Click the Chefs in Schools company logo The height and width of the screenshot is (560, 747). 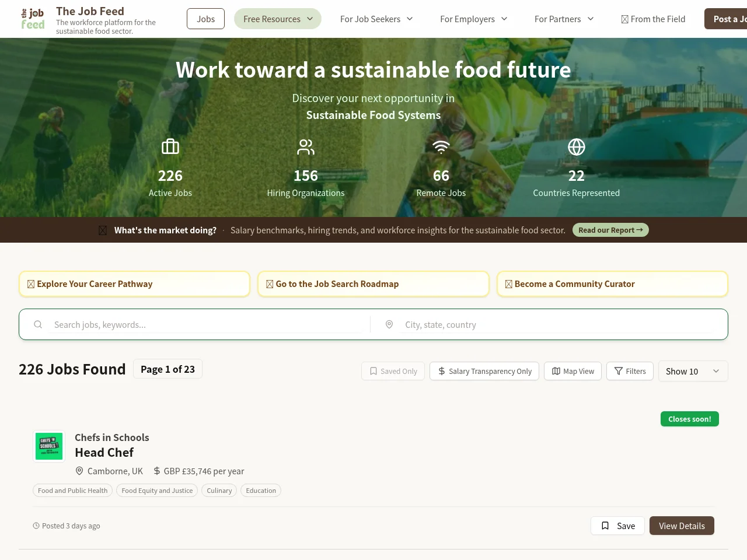coord(49,446)
